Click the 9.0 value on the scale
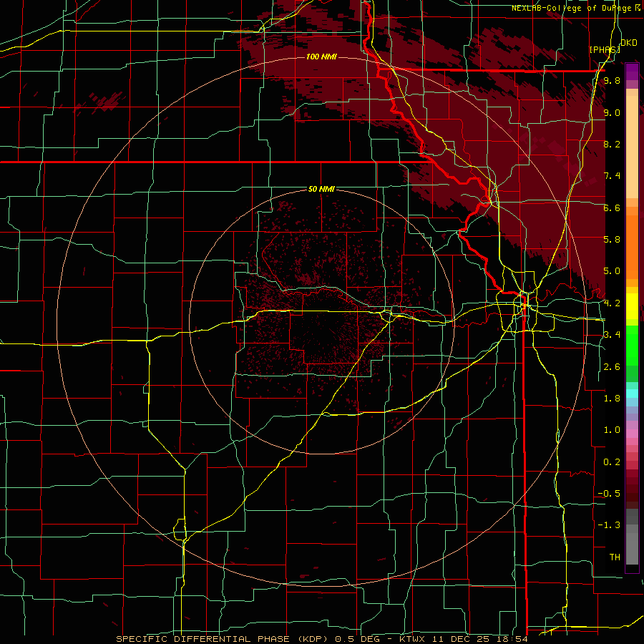The height and width of the screenshot is (644, 644). pos(612,112)
